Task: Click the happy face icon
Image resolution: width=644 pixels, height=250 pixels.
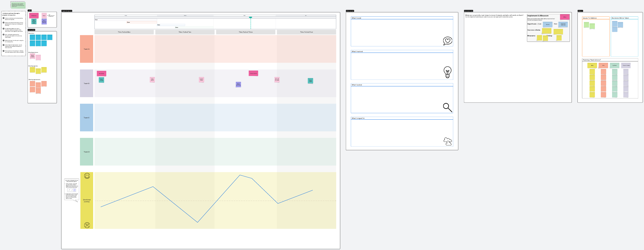Action: [87, 176]
